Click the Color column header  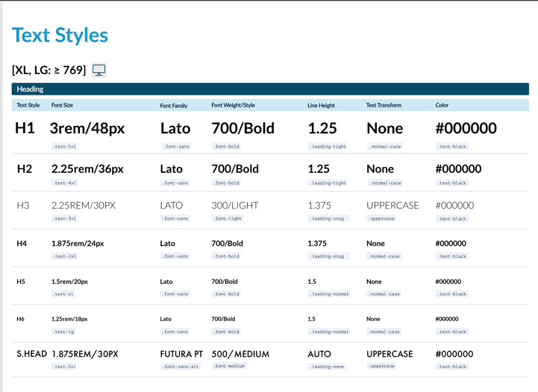point(442,105)
